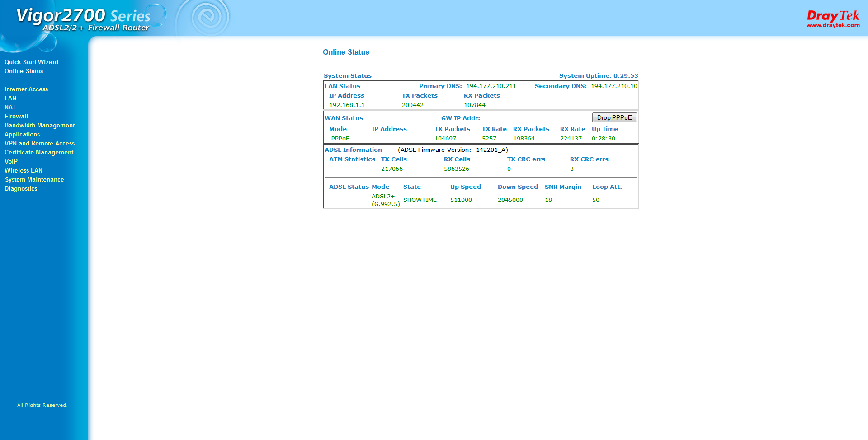Open Diagnostics menu

tap(21, 188)
